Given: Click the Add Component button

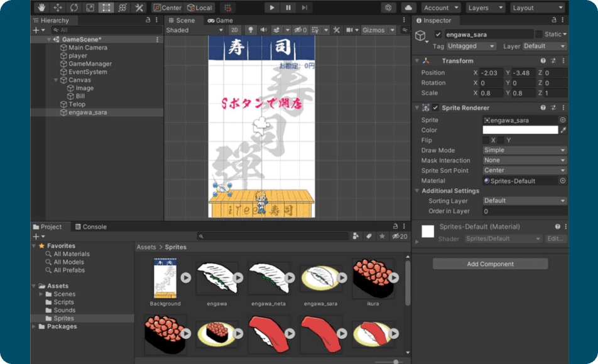Looking at the screenshot, I should click(490, 264).
